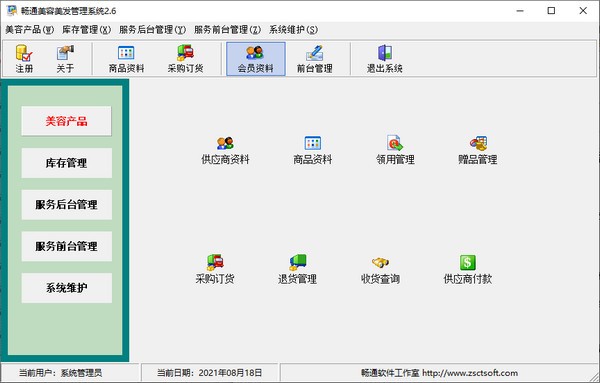
Task: Select 美容产品 sidebar button
Action: point(67,121)
